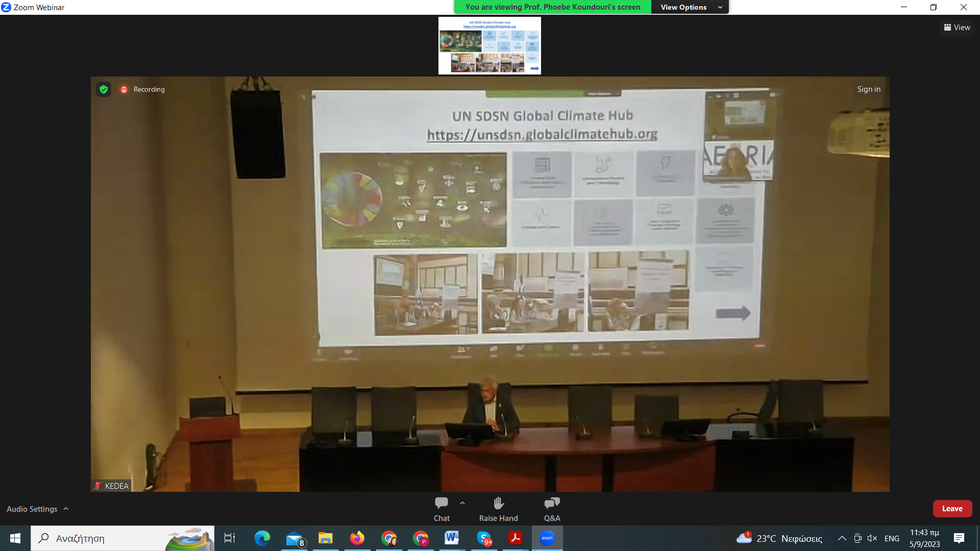Viewport: 980px width, 551px height.
Task: Open Adobe Acrobat from the taskbar
Action: tap(515, 538)
